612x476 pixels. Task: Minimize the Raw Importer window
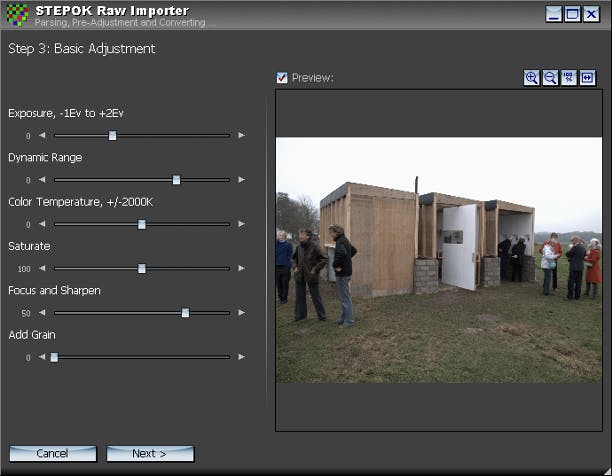553,14
